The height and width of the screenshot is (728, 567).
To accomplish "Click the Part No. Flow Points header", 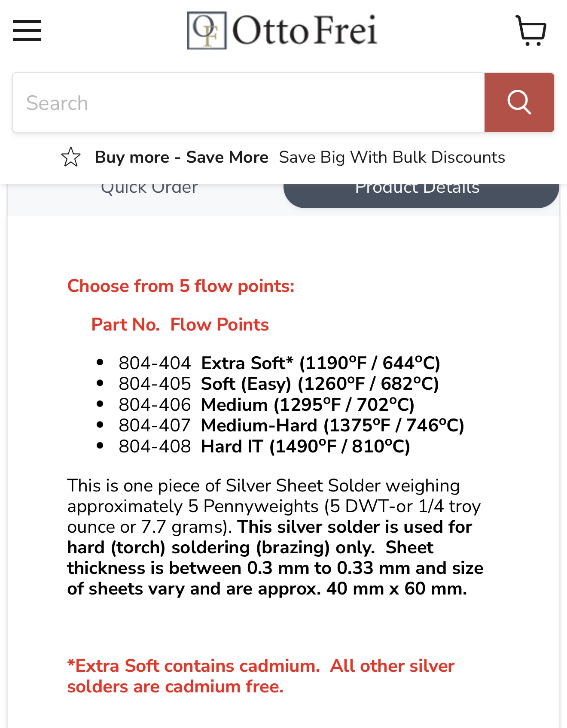I will (x=180, y=325).
